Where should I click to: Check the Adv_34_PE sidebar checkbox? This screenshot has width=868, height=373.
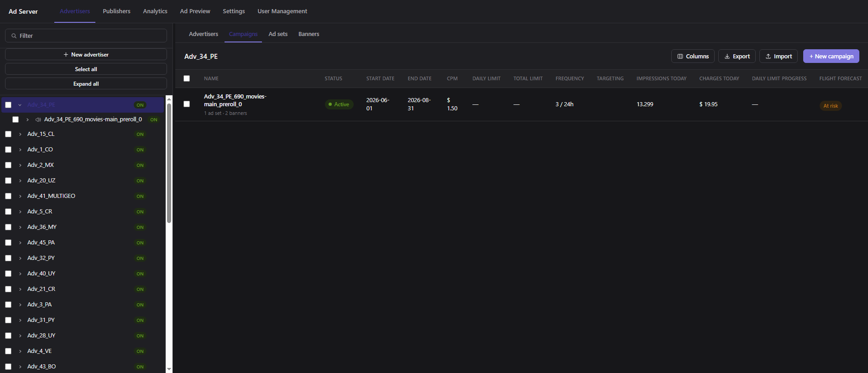tap(8, 105)
